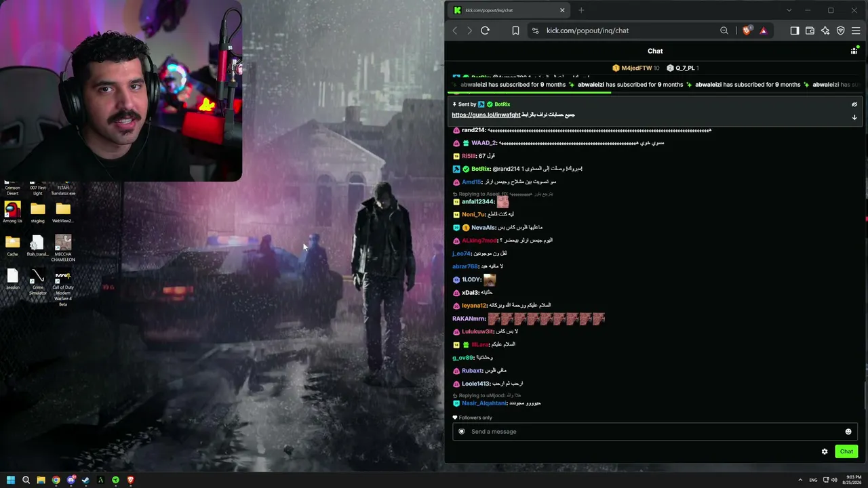Screen dimensions: 868x488
Task: Click username rand214 in chat
Action: [x=473, y=130]
